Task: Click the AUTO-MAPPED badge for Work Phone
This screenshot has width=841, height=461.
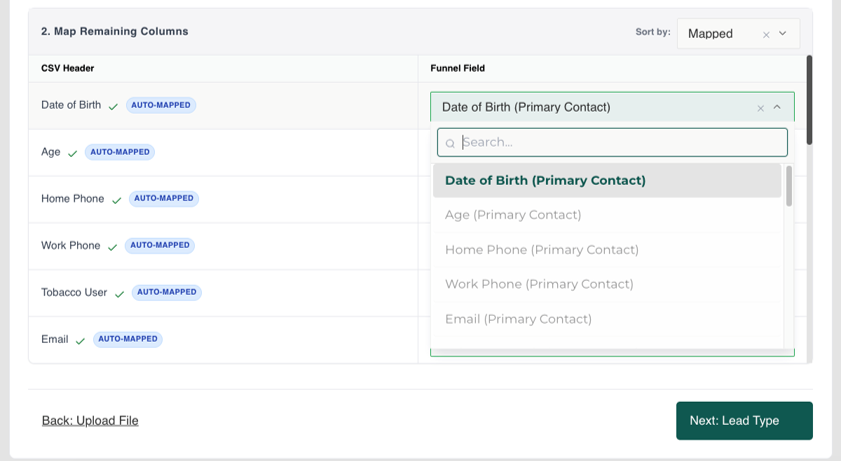Action: [160, 246]
